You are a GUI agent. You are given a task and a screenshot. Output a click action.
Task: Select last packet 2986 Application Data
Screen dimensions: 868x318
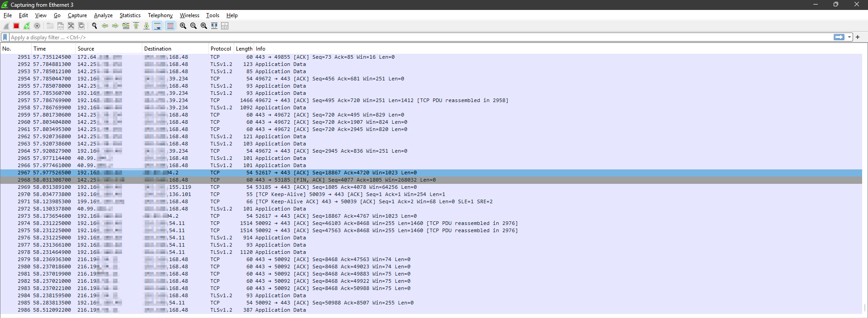pyautogui.click(x=431, y=310)
